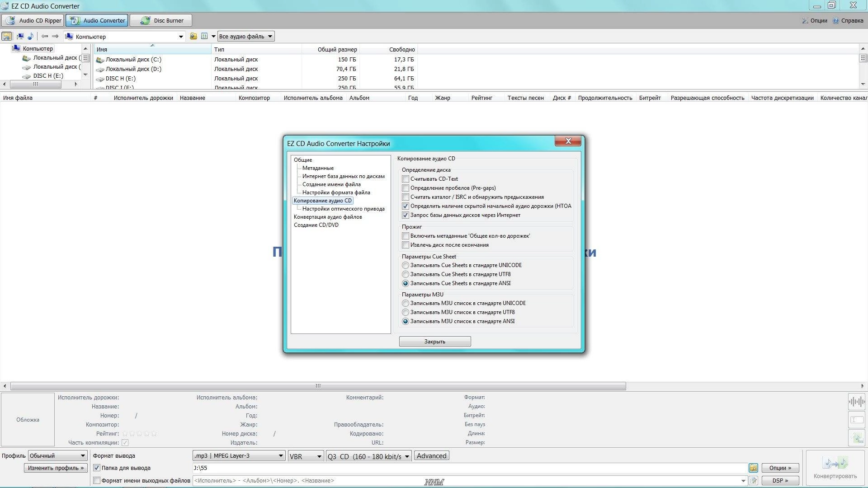Switch to the Audio Converter tab
Viewport: 868px width, 488px height.
[x=97, y=20]
